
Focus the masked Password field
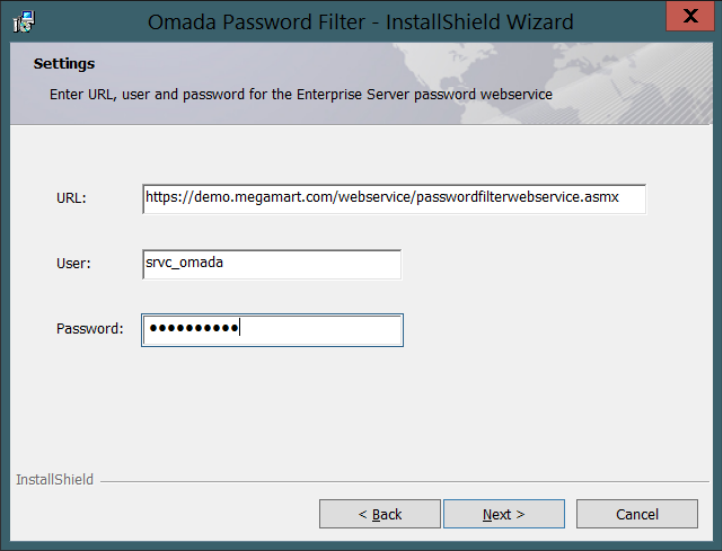point(272,330)
